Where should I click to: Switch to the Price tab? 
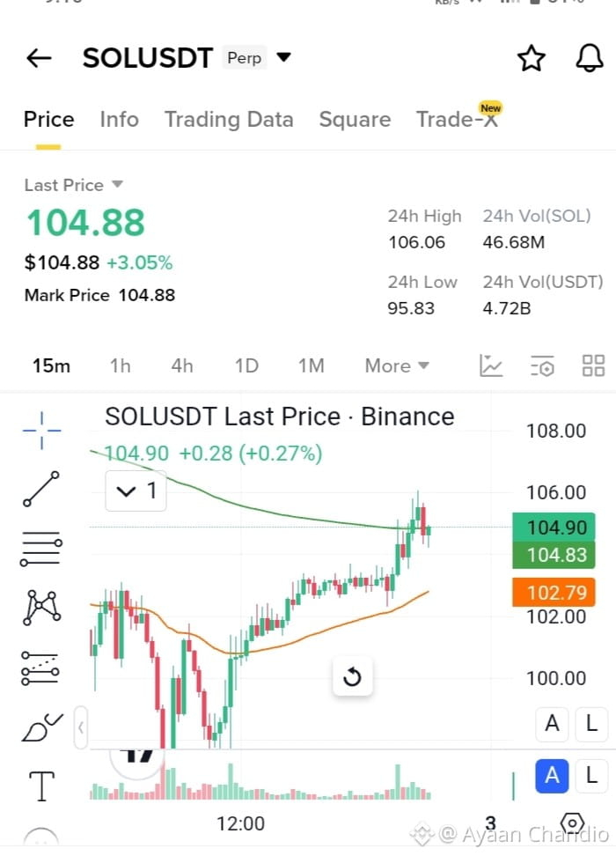(48, 119)
